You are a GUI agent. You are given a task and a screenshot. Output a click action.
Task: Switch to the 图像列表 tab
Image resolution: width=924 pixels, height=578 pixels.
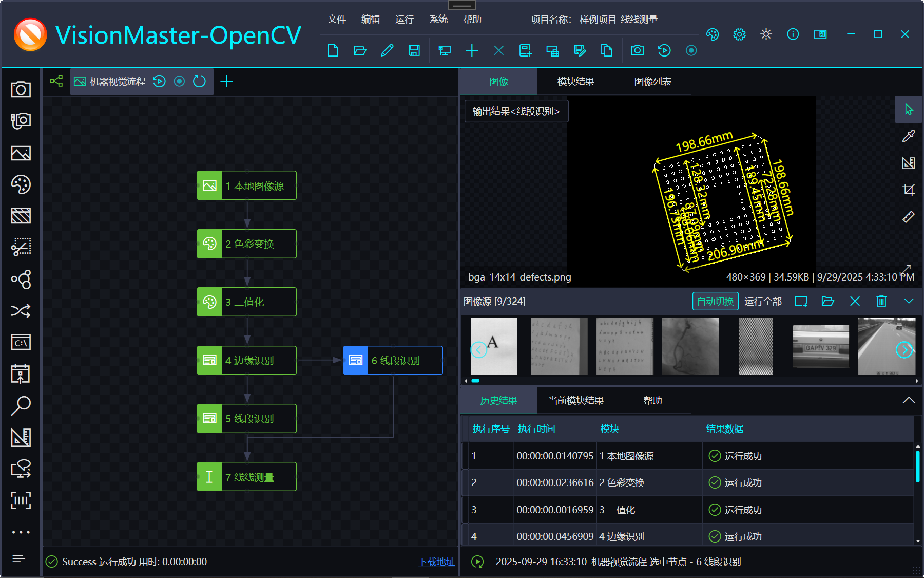653,82
